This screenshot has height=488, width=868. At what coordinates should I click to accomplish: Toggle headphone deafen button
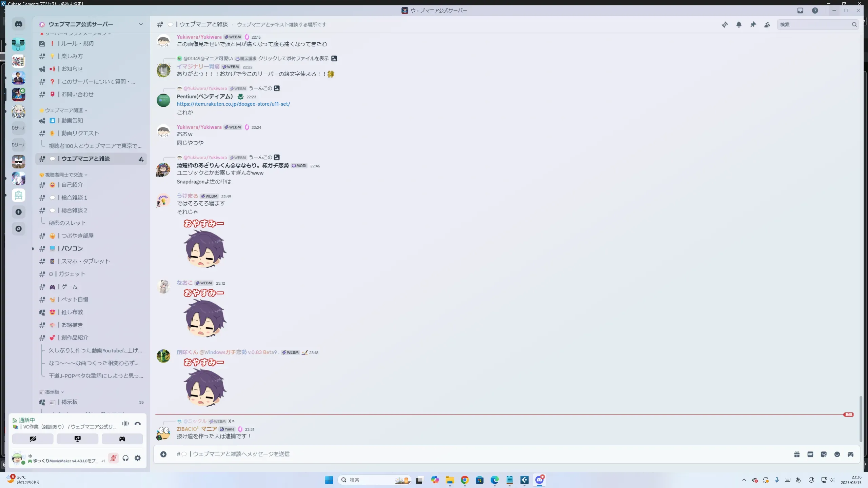(x=125, y=458)
